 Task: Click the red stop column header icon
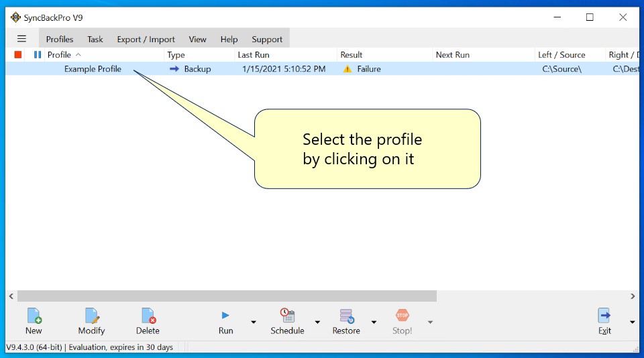[17, 54]
